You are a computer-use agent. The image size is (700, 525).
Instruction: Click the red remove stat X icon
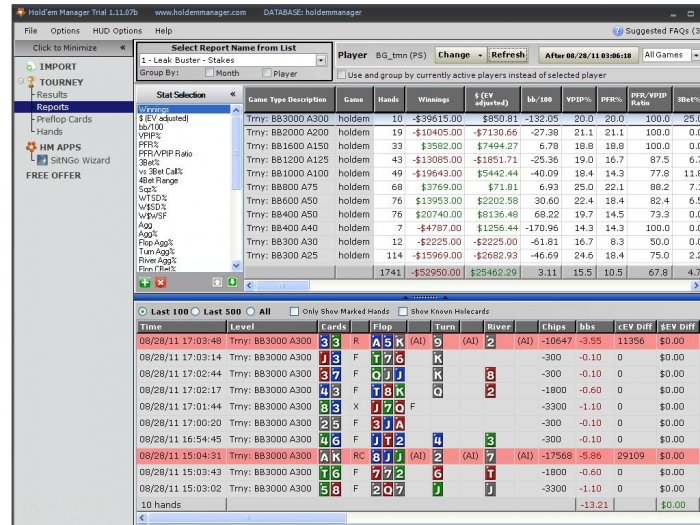coord(161,283)
